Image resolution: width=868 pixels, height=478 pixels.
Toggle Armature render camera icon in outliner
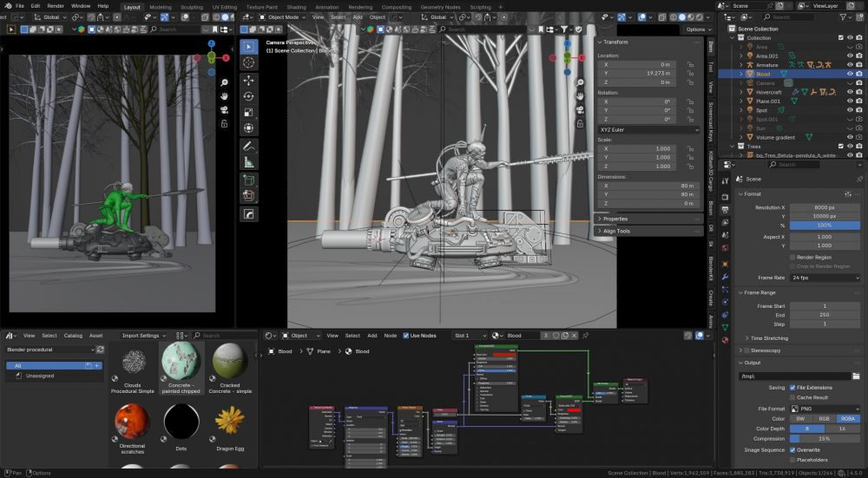[859, 65]
